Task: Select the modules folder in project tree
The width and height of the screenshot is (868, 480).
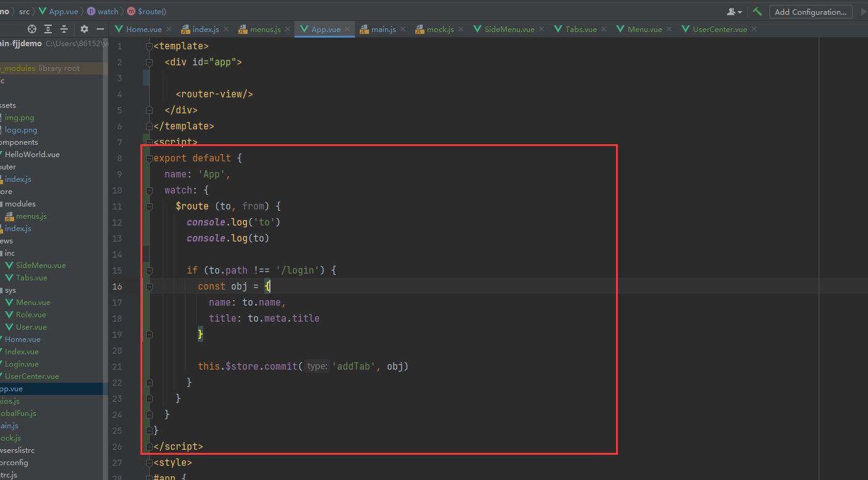Action: tap(20, 204)
